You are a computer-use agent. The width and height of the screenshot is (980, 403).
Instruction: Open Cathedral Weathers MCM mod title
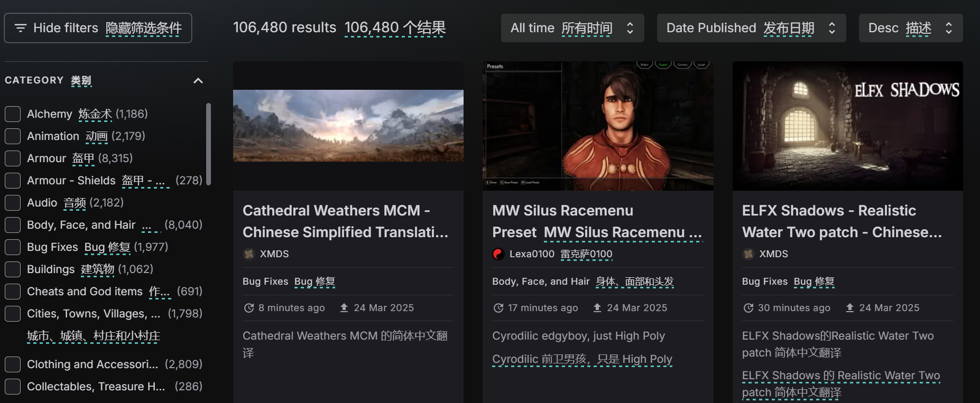click(346, 221)
